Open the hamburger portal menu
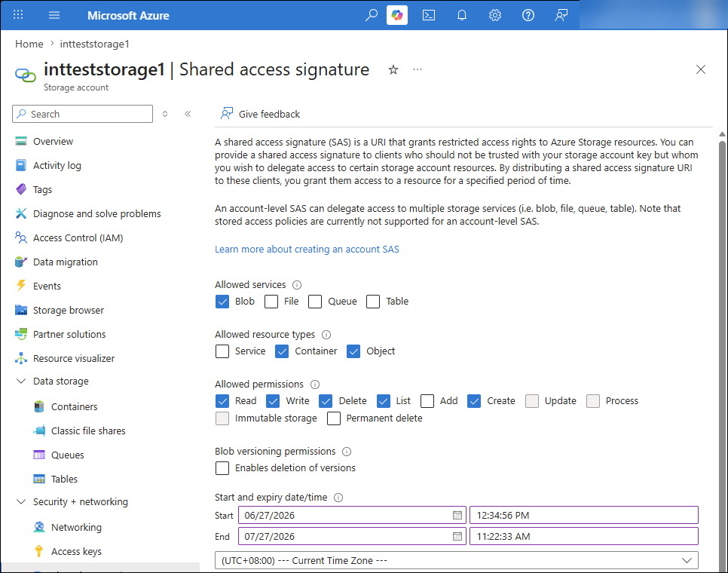 tap(54, 15)
